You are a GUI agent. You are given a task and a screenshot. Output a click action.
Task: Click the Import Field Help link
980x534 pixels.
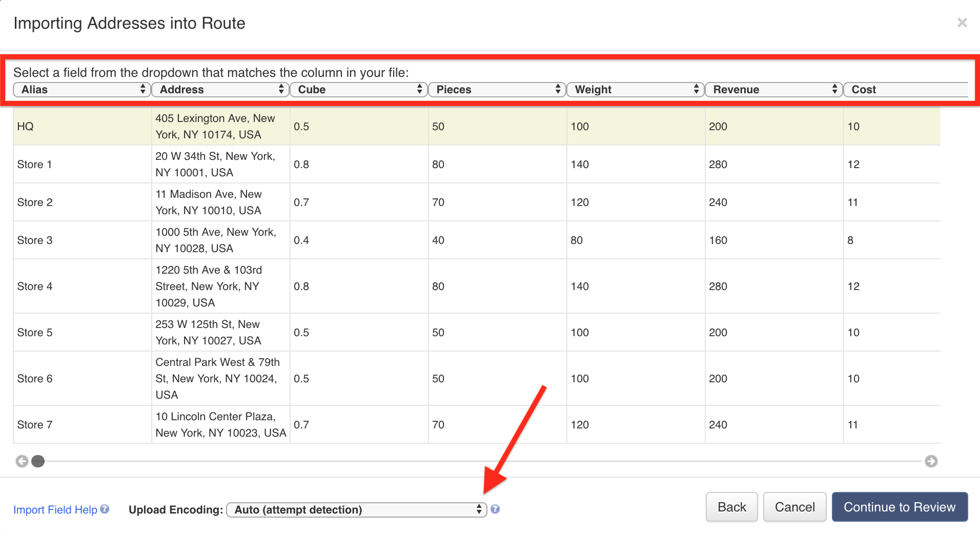[x=55, y=509]
